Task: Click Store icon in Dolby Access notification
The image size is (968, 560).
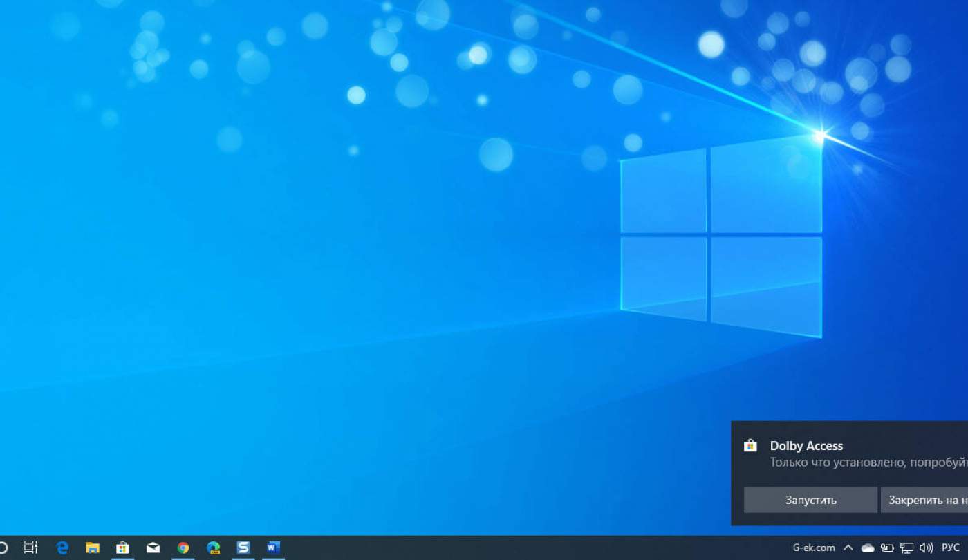Action: [750, 446]
